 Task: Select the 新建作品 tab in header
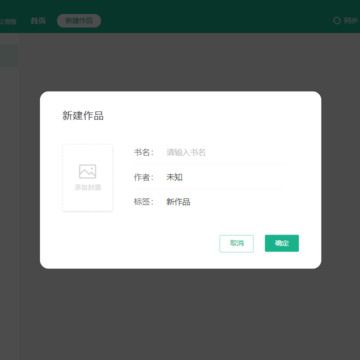[79, 21]
